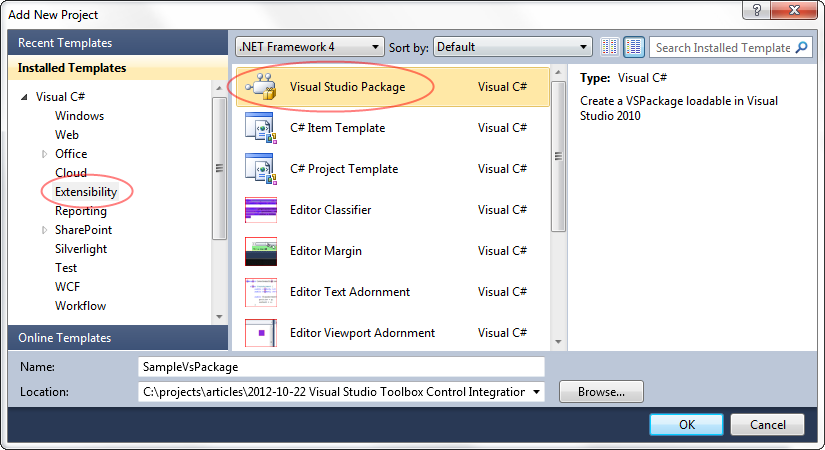Open the Recent Templates section
This screenshot has height=450, width=825.
pos(109,43)
